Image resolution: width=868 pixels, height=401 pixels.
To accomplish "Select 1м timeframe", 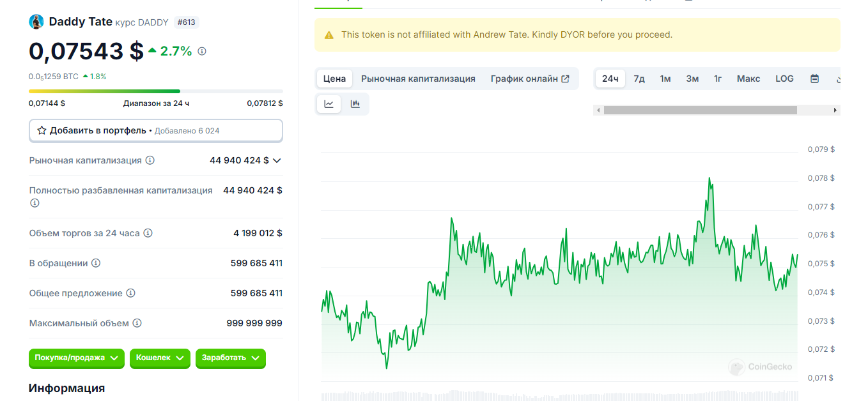I will tap(665, 79).
